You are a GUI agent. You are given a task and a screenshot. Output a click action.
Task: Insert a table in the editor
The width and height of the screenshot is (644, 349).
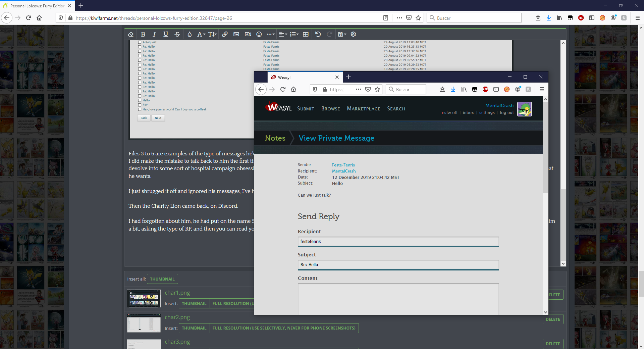[306, 34]
